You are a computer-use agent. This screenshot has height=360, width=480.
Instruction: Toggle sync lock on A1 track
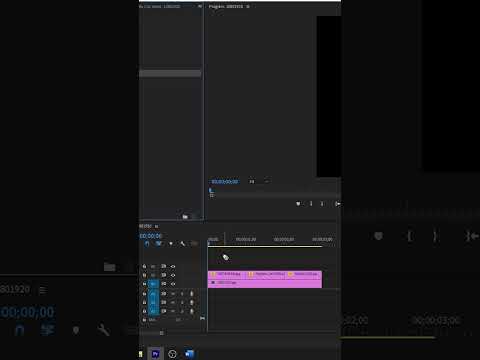tap(164, 294)
